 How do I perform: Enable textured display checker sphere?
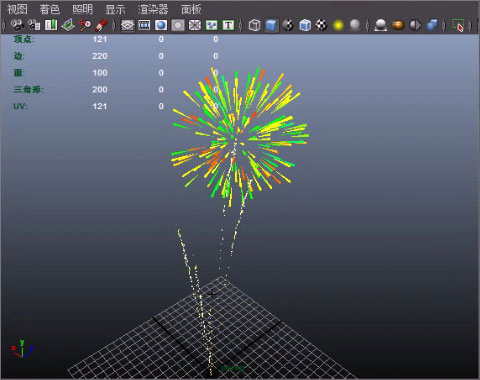[321, 25]
